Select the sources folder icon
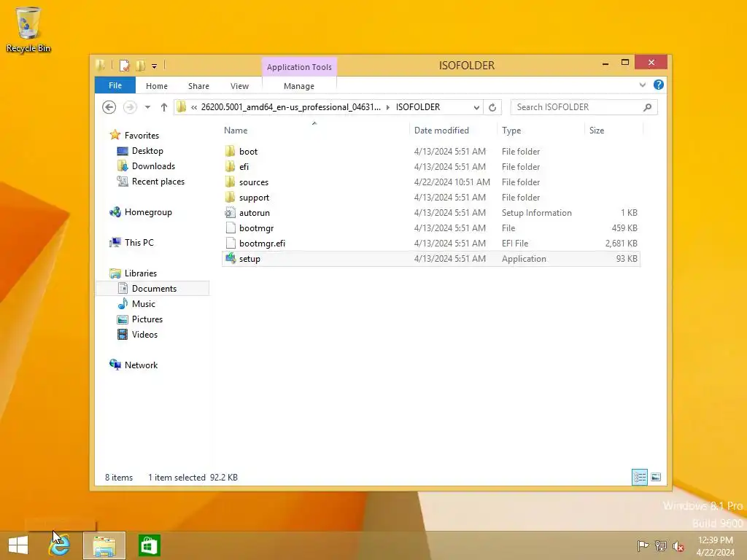Image resolution: width=747 pixels, height=560 pixels. coord(230,182)
